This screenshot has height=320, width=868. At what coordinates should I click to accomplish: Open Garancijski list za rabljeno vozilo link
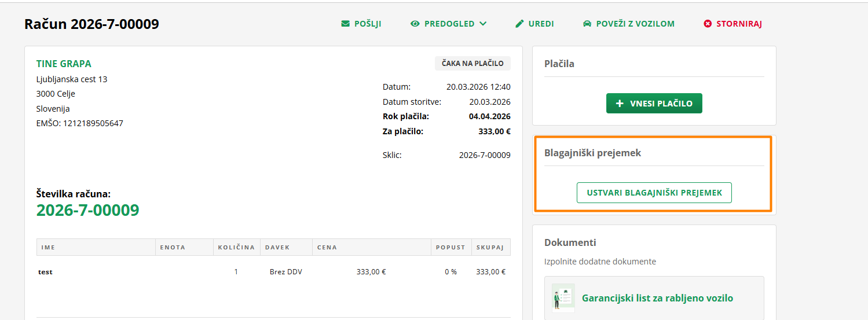point(657,299)
